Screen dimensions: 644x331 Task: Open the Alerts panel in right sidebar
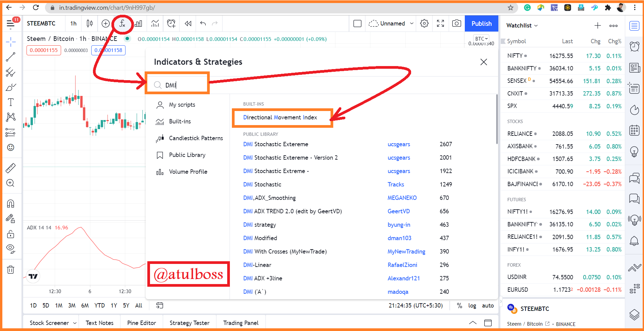tap(634, 46)
